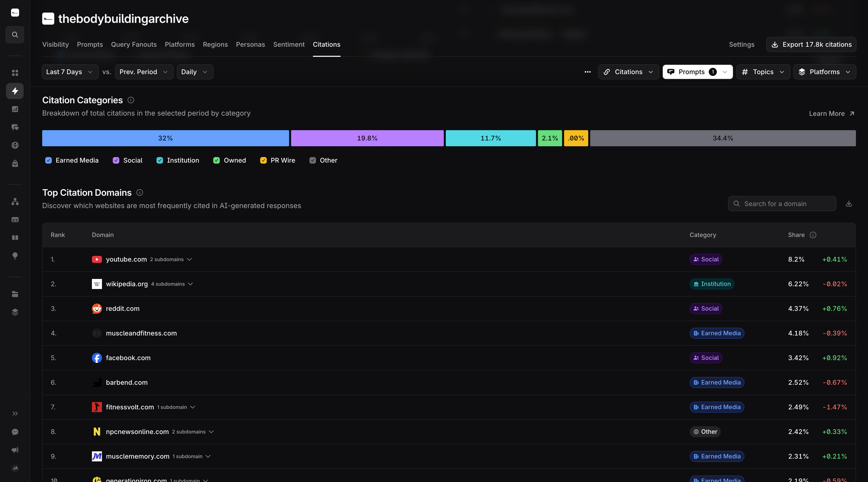The height and width of the screenshot is (482, 868).
Task: Open the Topics filter dropdown
Action: [x=763, y=72]
